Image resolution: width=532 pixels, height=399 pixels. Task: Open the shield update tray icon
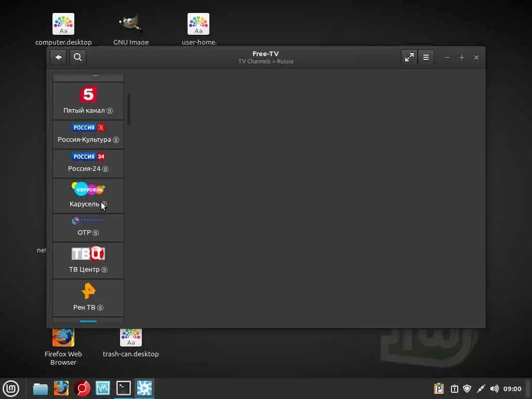467,389
